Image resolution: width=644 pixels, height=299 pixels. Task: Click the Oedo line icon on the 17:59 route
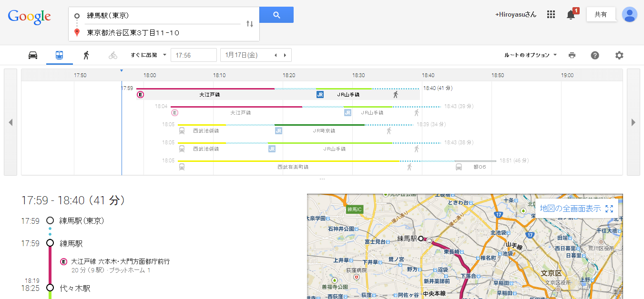tap(140, 95)
